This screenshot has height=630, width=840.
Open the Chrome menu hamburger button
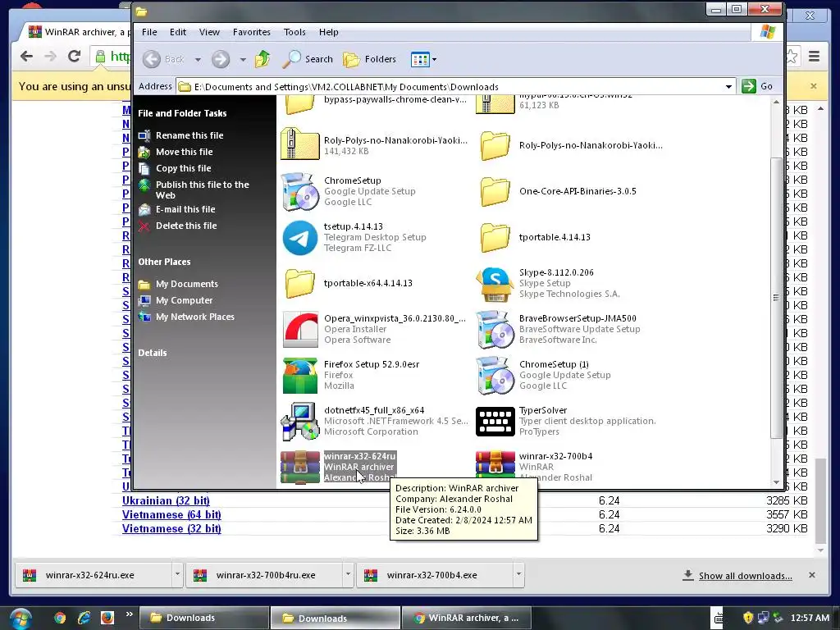pos(815,56)
